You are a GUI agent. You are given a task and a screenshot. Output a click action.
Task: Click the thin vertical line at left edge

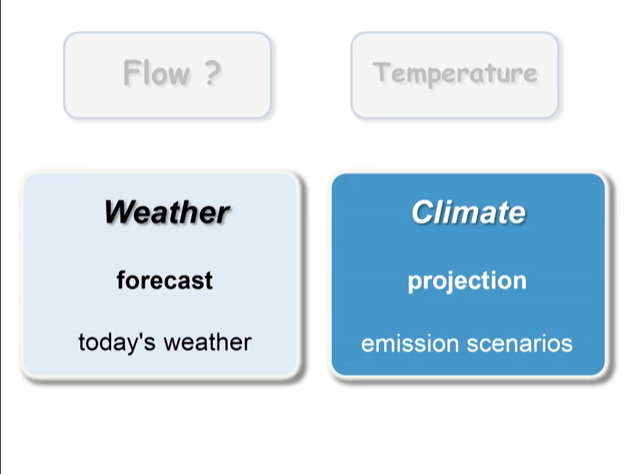[1, 240]
